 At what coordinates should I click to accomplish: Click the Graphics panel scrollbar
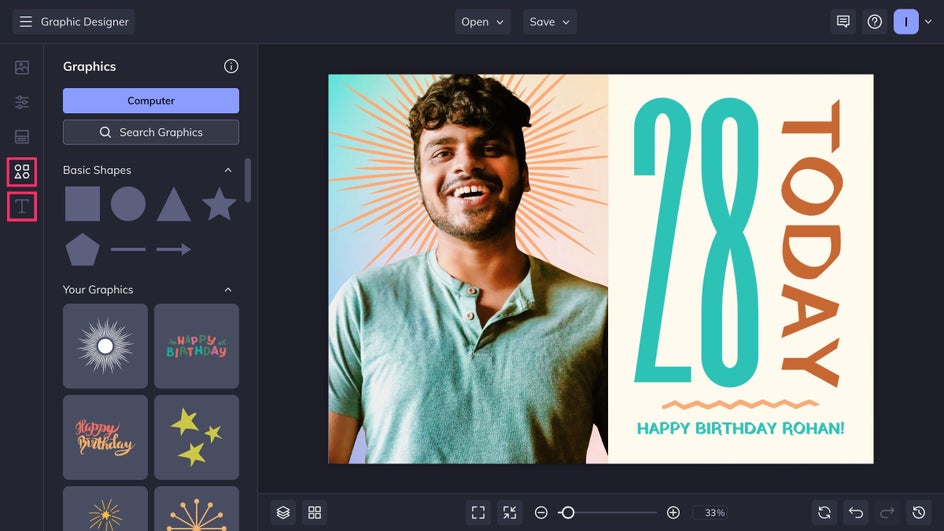[247, 181]
